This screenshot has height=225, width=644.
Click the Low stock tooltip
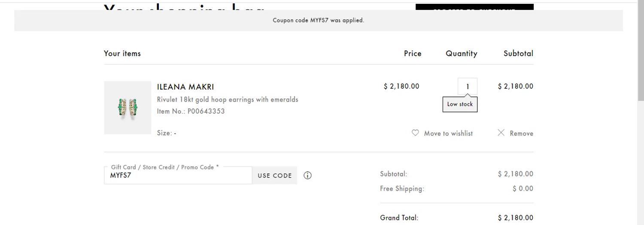[x=460, y=104]
